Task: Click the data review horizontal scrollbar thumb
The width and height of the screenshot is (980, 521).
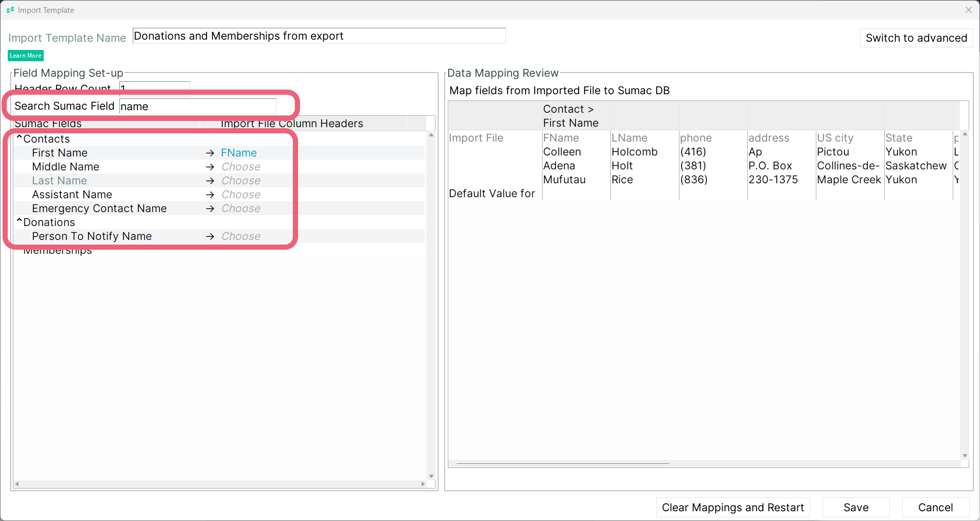Action: click(x=563, y=463)
